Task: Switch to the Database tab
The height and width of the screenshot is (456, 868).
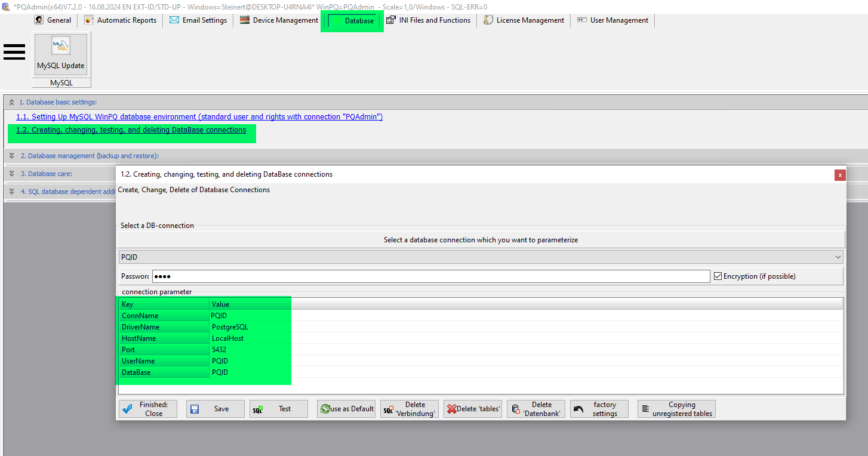Action: 352,20
